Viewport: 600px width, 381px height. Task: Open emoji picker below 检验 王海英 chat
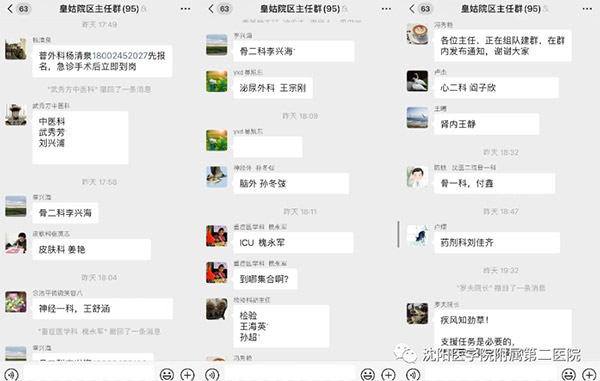coord(368,374)
